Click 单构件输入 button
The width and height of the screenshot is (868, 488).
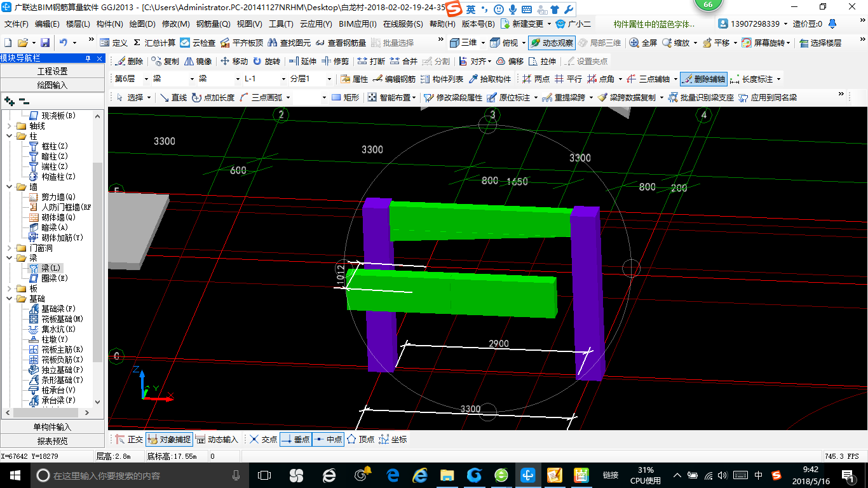point(52,427)
